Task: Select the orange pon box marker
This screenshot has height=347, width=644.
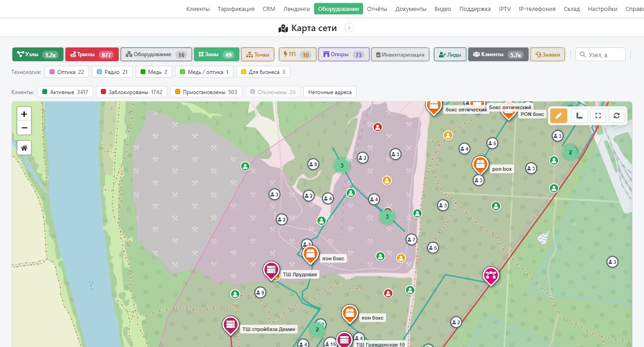Action: pyautogui.click(x=480, y=165)
